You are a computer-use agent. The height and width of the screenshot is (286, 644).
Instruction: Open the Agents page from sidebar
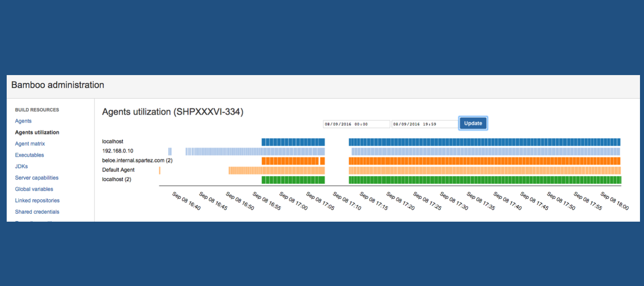[x=23, y=121]
